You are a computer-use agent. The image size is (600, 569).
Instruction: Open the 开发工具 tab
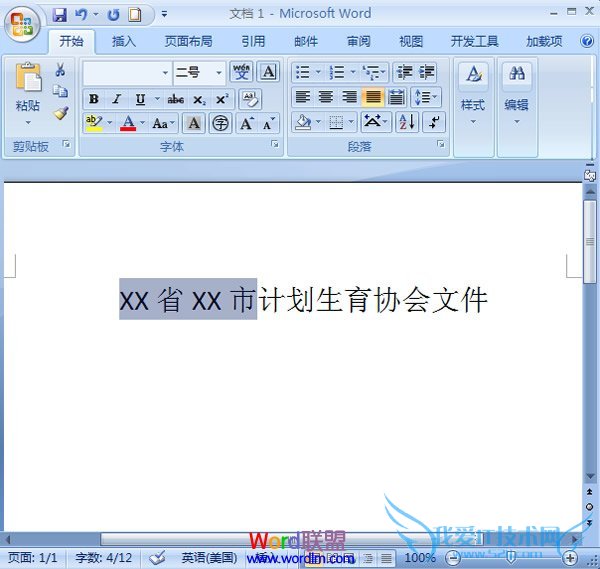(474, 41)
